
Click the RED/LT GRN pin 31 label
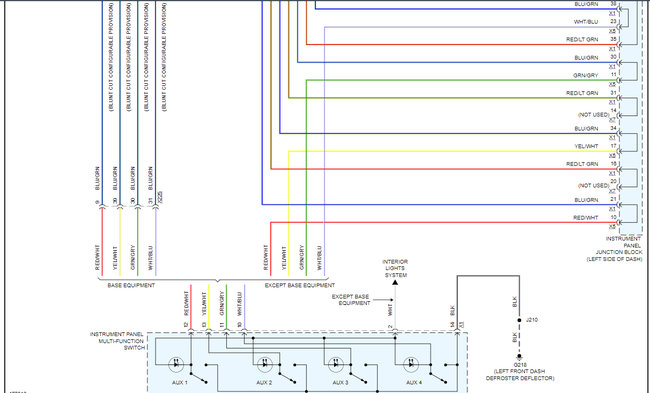(x=582, y=93)
